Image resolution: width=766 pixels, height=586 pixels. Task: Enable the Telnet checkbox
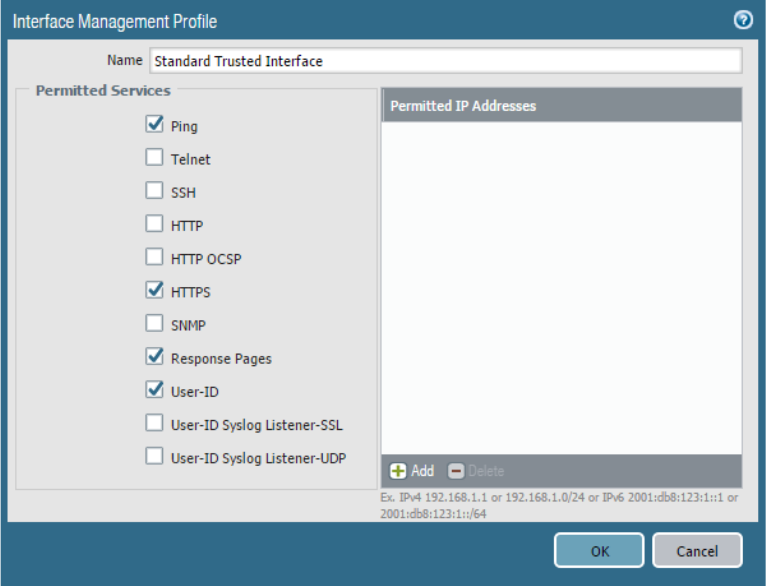click(x=154, y=158)
